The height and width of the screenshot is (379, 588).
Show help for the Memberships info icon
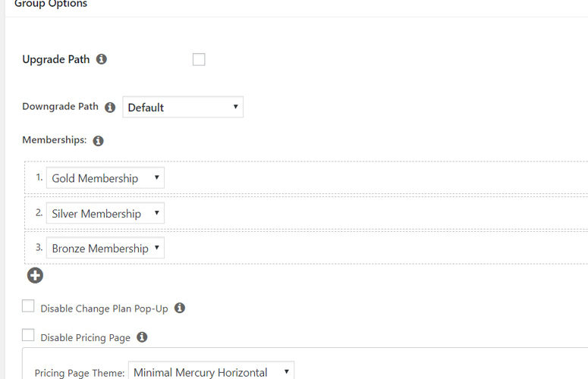coord(98,141)
